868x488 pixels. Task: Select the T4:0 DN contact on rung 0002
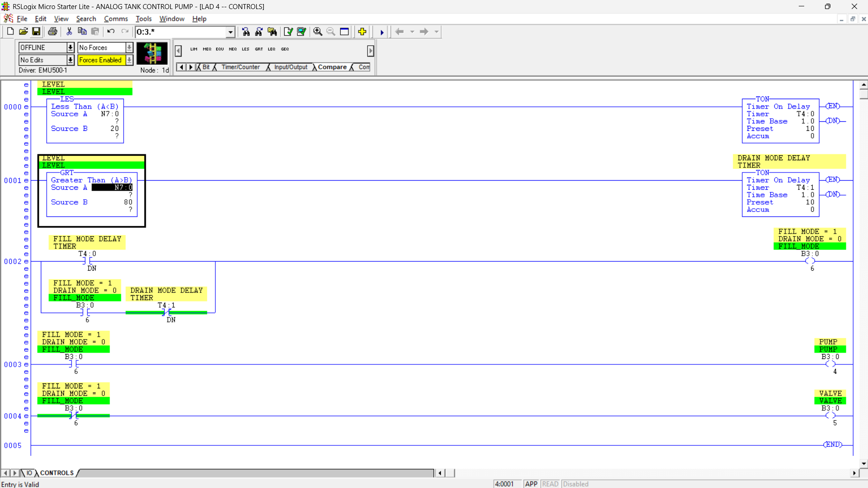pyautogui.click(x=87, y=261)
